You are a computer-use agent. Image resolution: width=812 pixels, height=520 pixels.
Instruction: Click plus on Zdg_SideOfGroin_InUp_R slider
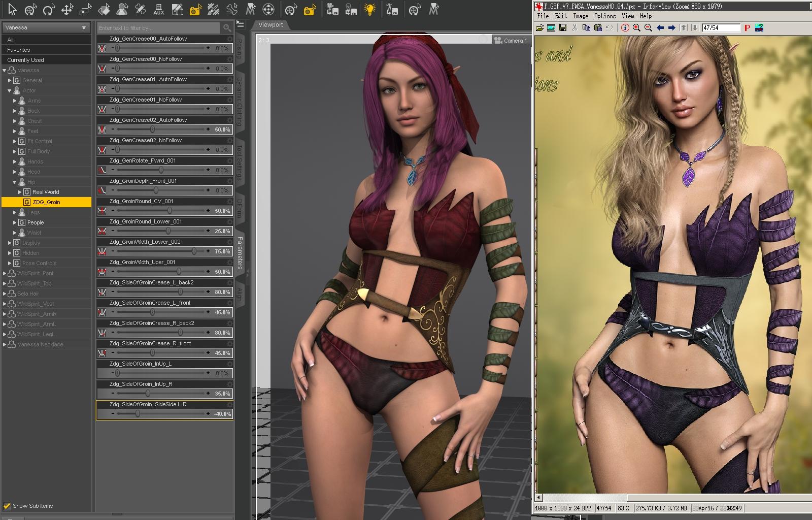pos(208,393)
